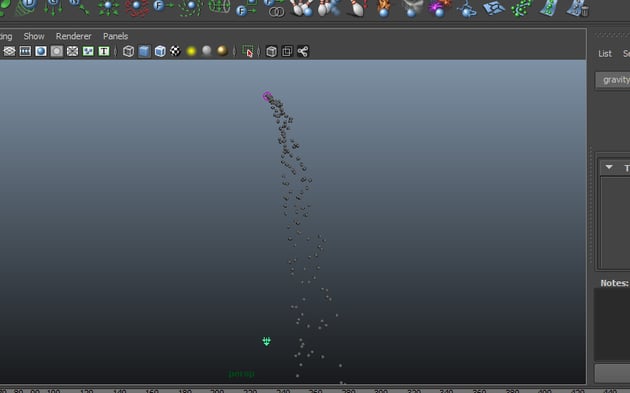Screen dimensions: 630x393
Task: Toggle safe action icon
Action: coord(88,51)
